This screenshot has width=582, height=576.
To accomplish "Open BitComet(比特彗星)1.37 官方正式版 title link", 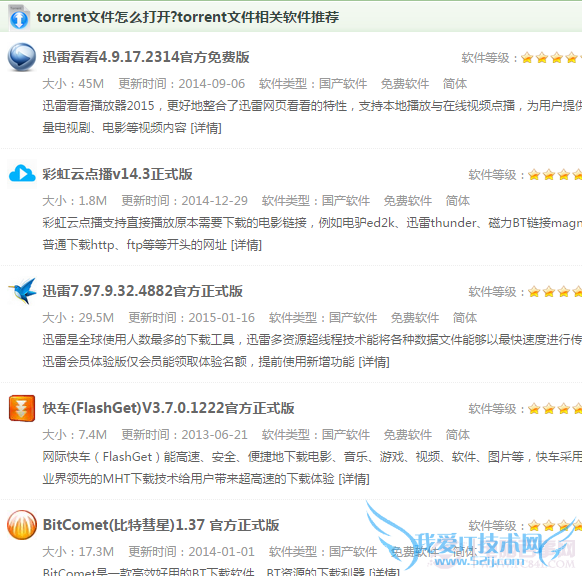I will coord(161,525).
